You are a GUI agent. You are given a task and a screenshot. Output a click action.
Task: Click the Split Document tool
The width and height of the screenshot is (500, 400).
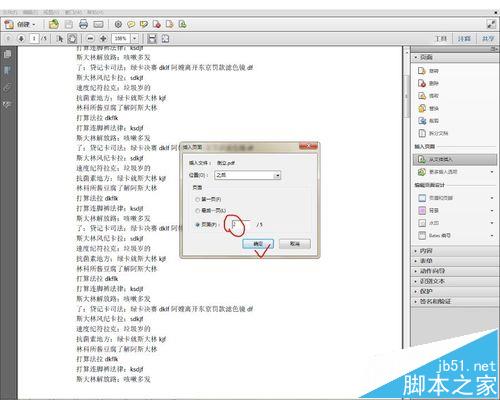coord(433,133)
